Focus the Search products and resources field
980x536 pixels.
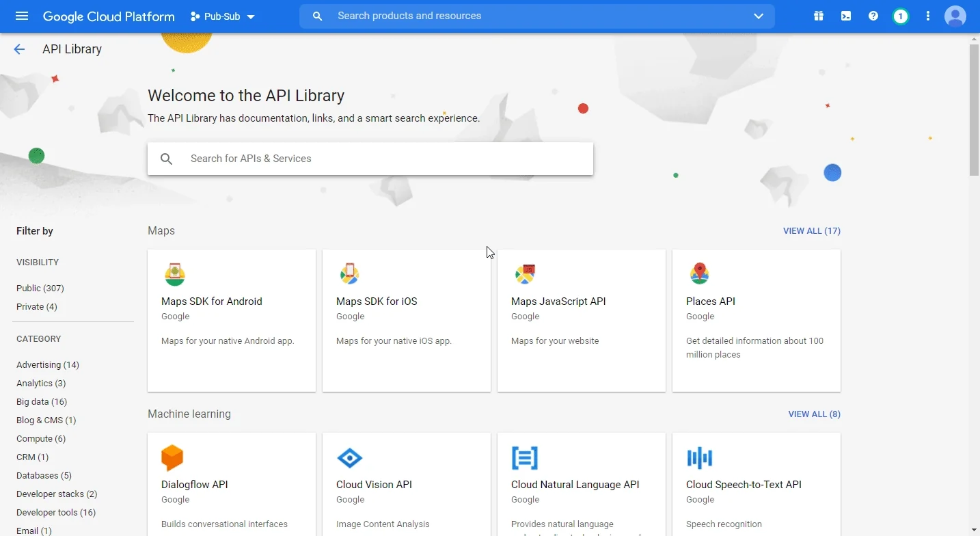[537, 16]
